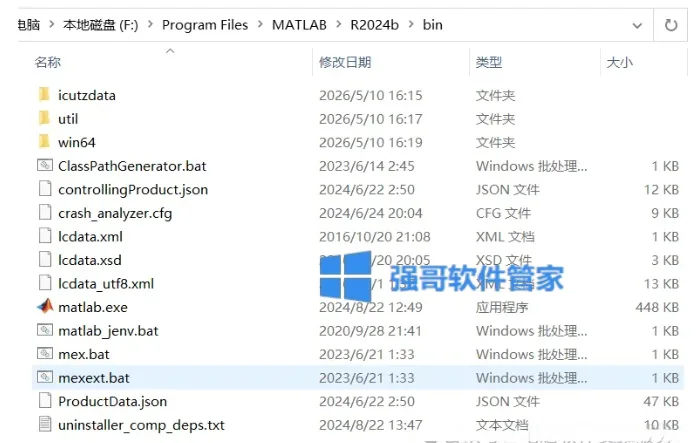This screenshot has width=700, height=443.
Task: Select ClassPathGenerator.bat file name
Action: [132, 166]
